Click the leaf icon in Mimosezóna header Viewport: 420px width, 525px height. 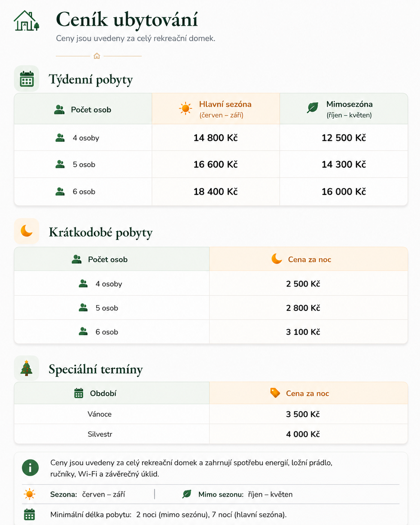pyautogui.click(x=313, y=108)
